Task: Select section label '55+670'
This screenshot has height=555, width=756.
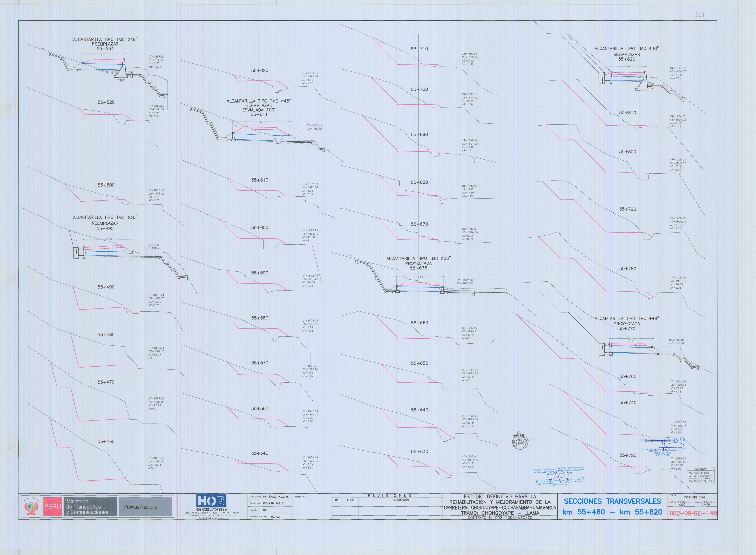Action: [x=419, y=224]
